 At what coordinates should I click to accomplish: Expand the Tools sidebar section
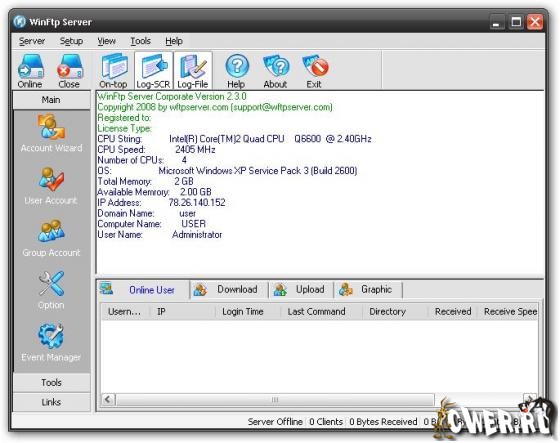51,383
